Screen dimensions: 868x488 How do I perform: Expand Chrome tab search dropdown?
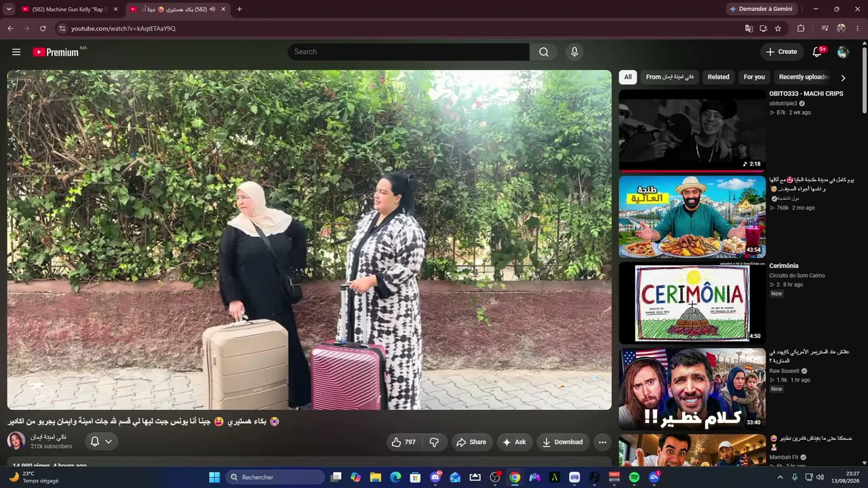coord(9,9)
